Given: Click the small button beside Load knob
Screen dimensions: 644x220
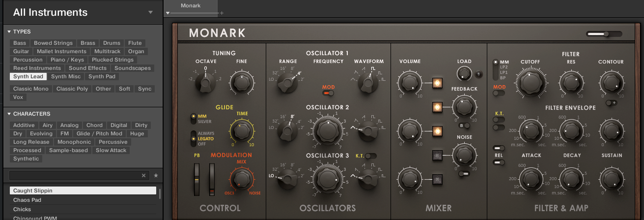Looking at the screenshot, I should [479, 74].
